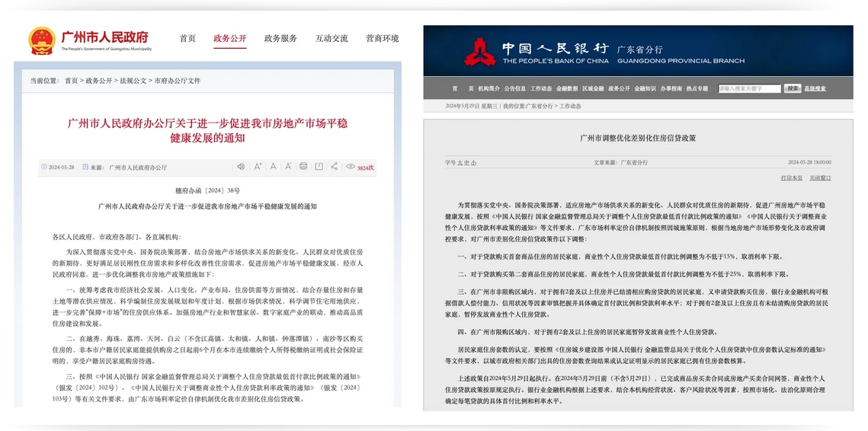Click PBOC article title 广州市调整优化差别化住房信贷政策
868x431 pixels.
(x=638, y=139)
